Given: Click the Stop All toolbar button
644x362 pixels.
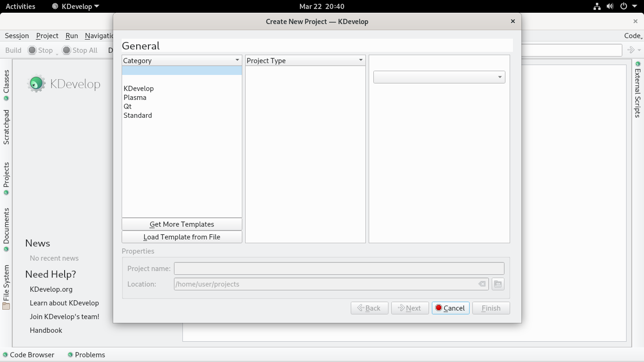Looking at the screenshot, I should pos(80,50).
